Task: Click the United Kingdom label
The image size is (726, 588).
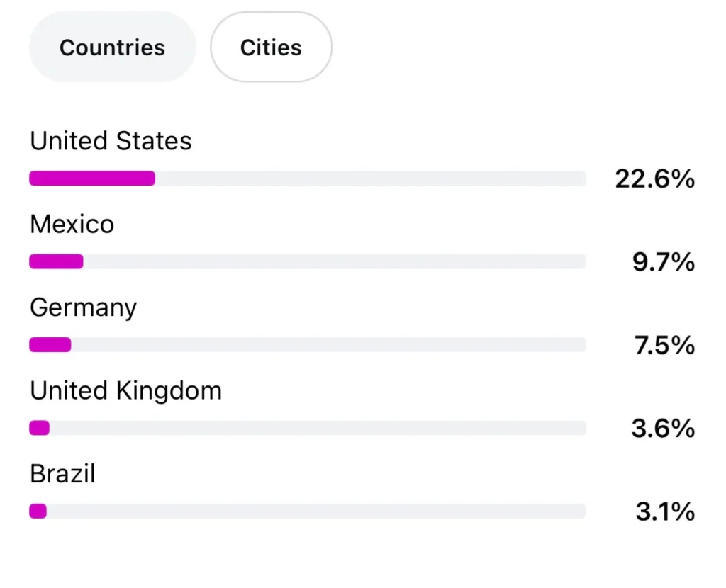Action: click(126, 390)
